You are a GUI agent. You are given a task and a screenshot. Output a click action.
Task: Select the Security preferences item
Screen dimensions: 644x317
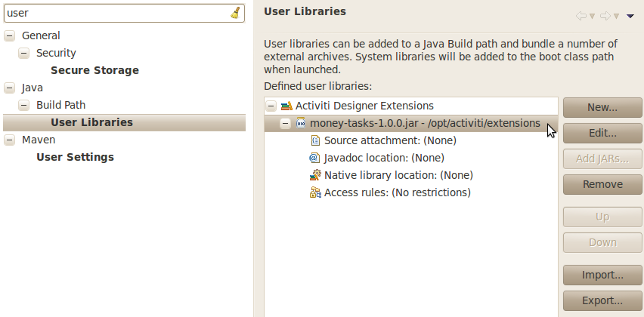pyautogui.click(x=56, y=54)
